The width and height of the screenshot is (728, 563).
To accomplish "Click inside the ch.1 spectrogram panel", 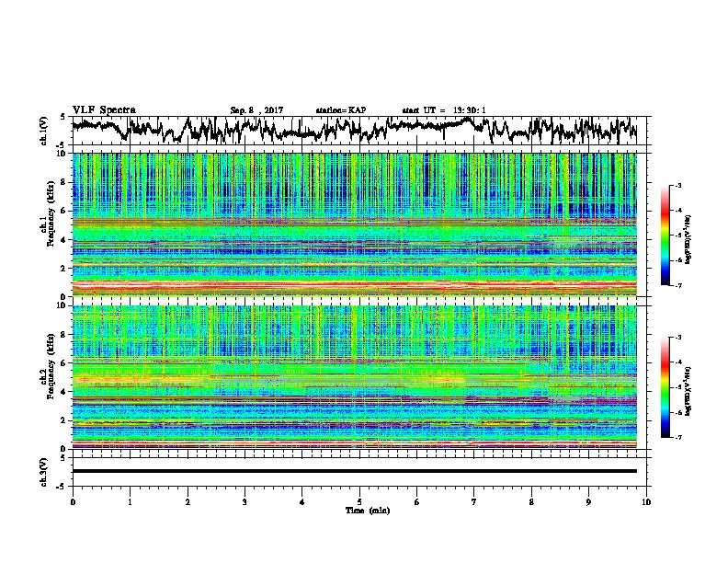I will pos(354,224).
